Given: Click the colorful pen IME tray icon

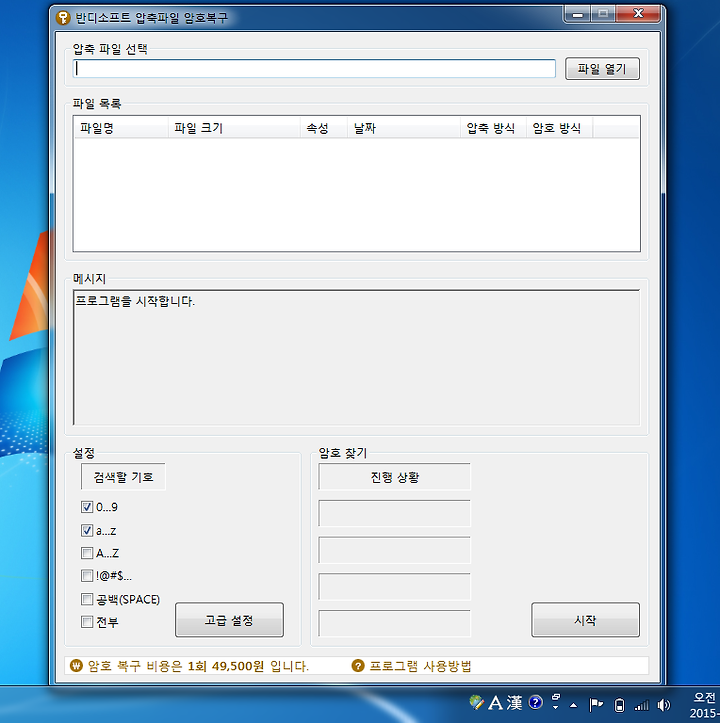Looking at the screenshot, I should click(x=476, y=702).
